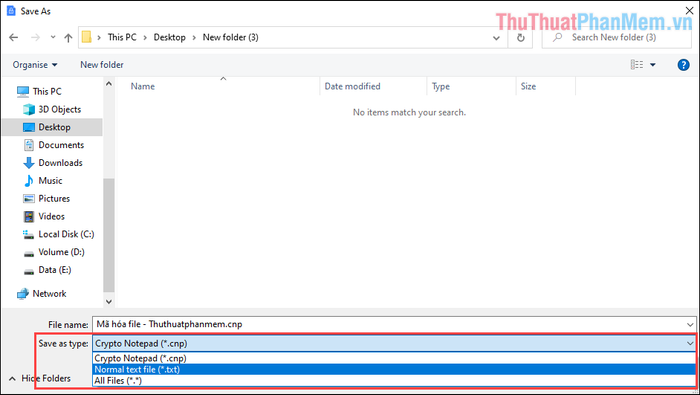The image size is (700, 395).
Task: Select New folder (3) breadcrumb
Action: (x=230, y=37)
